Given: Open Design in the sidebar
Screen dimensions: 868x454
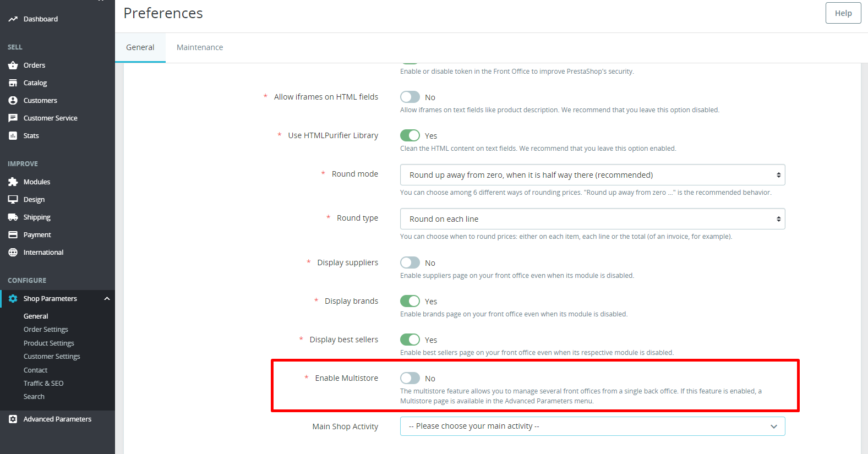Looking at the screenshot, I should tap(34, 200).
